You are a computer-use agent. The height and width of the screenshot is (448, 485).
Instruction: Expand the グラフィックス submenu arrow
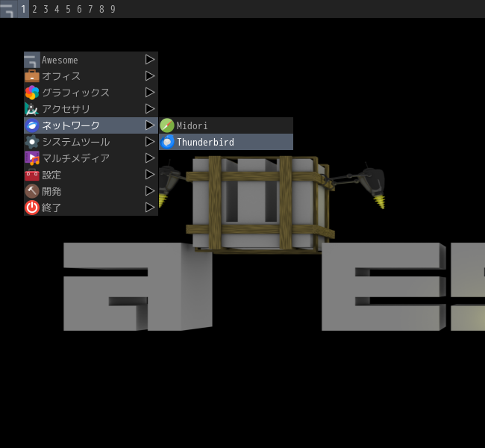point(150,93)
